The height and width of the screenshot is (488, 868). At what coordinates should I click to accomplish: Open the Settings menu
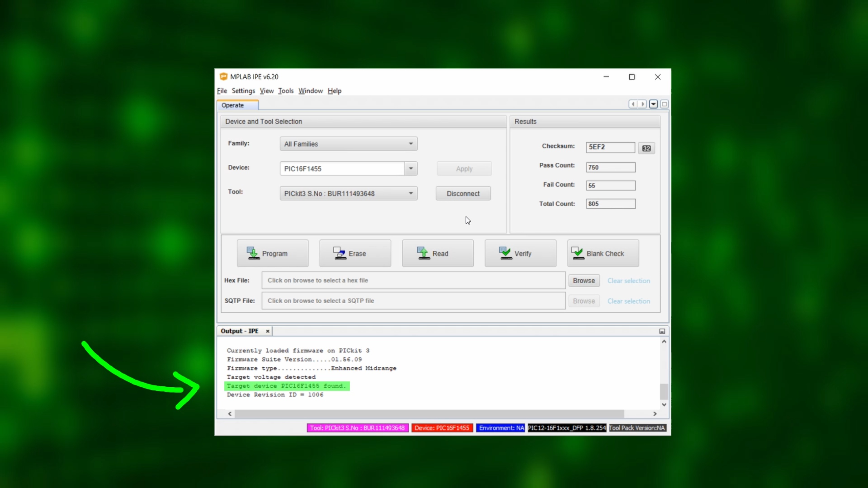coord(243,91)
